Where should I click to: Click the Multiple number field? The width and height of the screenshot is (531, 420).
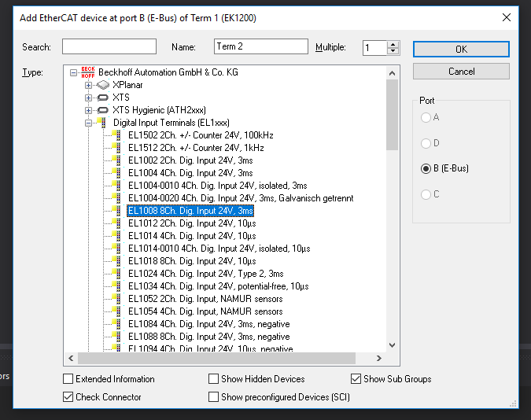point(374,48)
